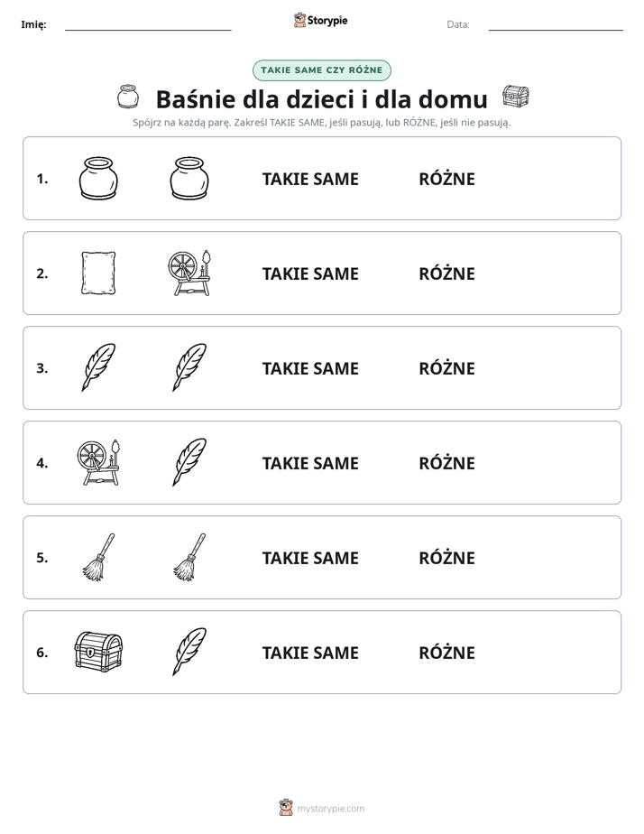Click the TAKIE SAME CZY RÓŻNE badge
Image resolution: width=644 pixels, height=834 pixels.
[x=322, y=70]
